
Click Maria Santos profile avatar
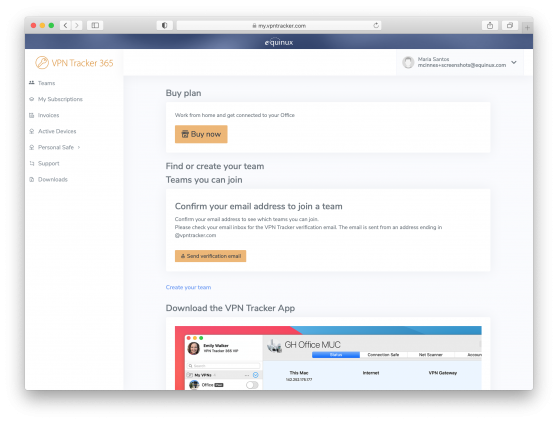408,62
